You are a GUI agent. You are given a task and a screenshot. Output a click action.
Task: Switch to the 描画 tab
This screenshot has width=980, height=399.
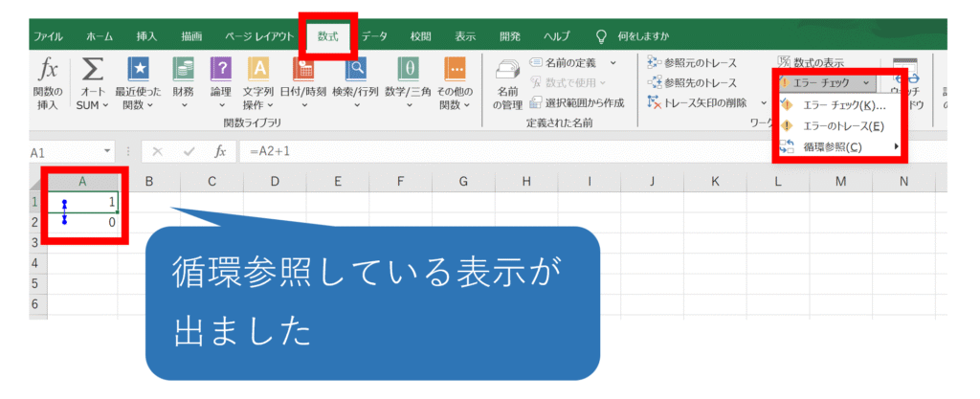tap(191, 36)
